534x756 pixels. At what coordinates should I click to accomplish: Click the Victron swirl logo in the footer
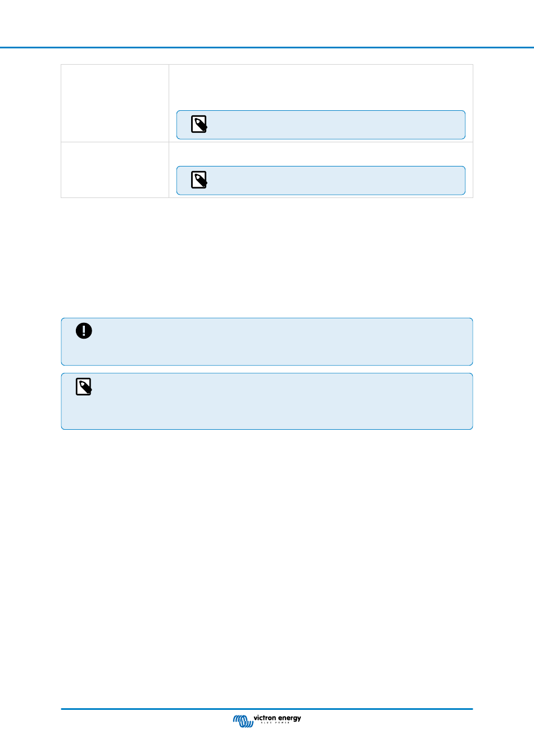point(243,721)
